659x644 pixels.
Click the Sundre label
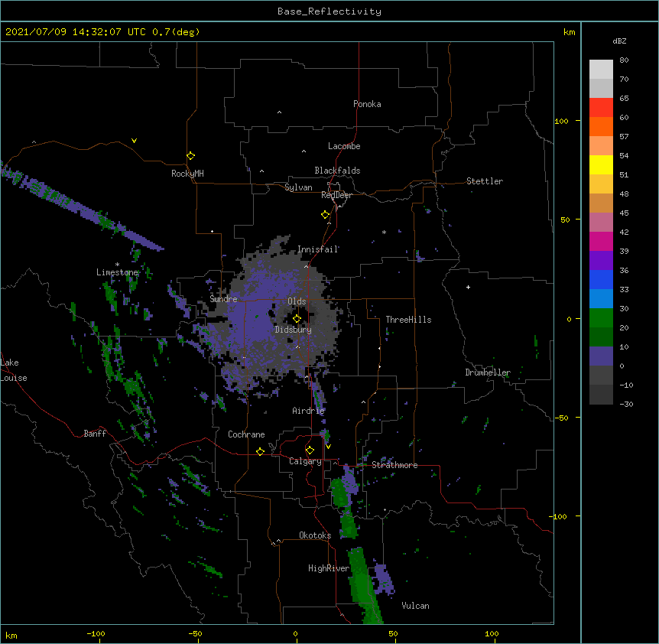click(223, 299)
